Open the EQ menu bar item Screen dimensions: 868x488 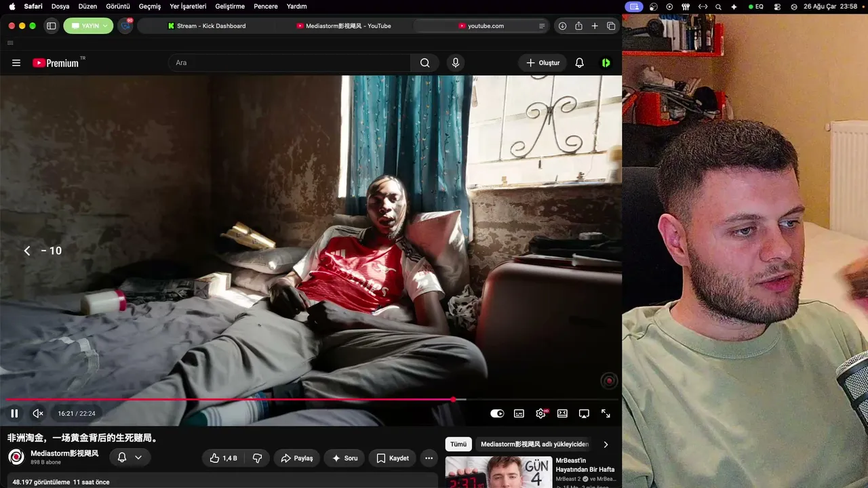tap(756, 6)
